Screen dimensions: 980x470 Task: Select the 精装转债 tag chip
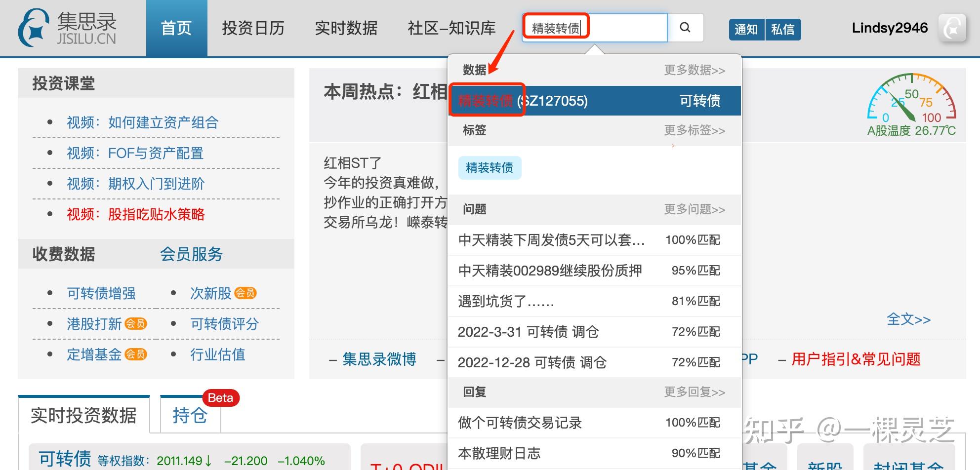[x=490, y=168]
